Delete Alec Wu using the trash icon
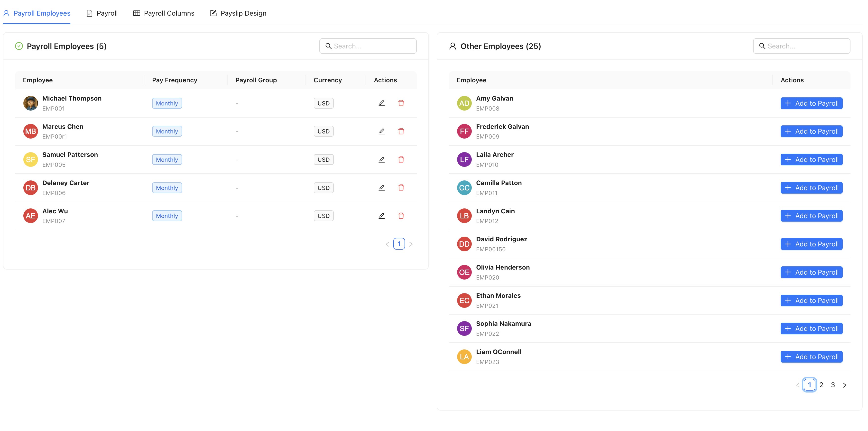Screen dimensions: 868x431 (x=401, y=216)
